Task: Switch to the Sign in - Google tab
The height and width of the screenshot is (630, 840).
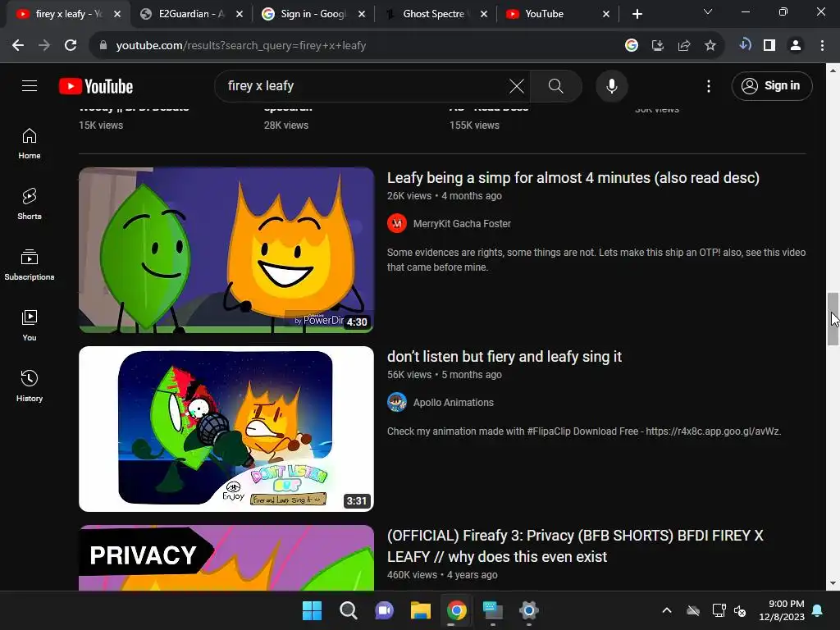Action: tap(313, 14)
